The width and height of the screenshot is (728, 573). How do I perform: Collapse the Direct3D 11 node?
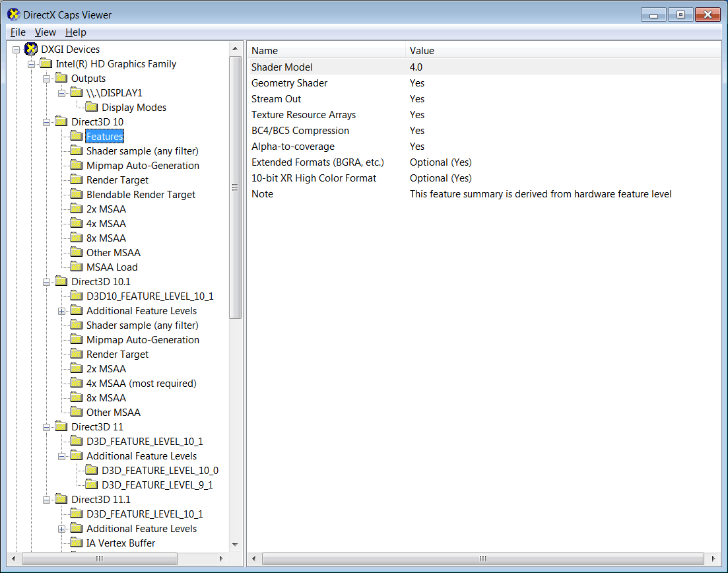[x=46, y=427]
